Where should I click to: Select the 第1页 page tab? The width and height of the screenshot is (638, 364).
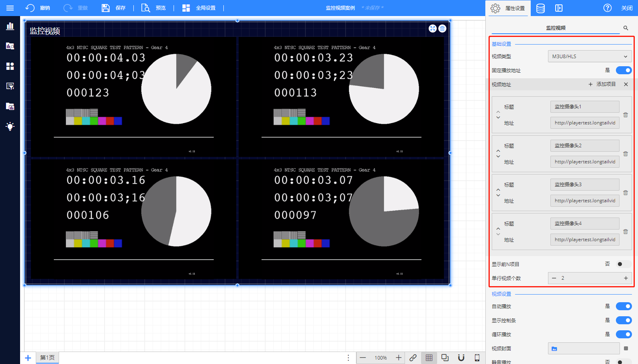pyautogui.click(x=47, y=358)
